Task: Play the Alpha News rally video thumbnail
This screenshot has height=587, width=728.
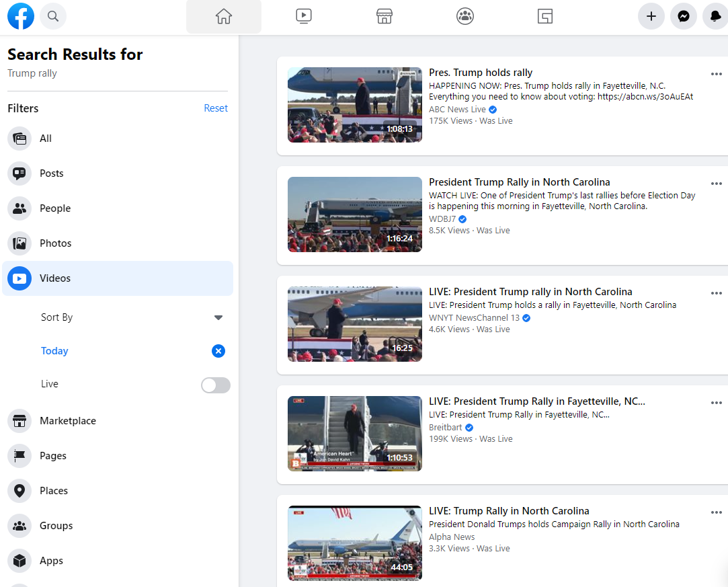Action: point(355,543)
